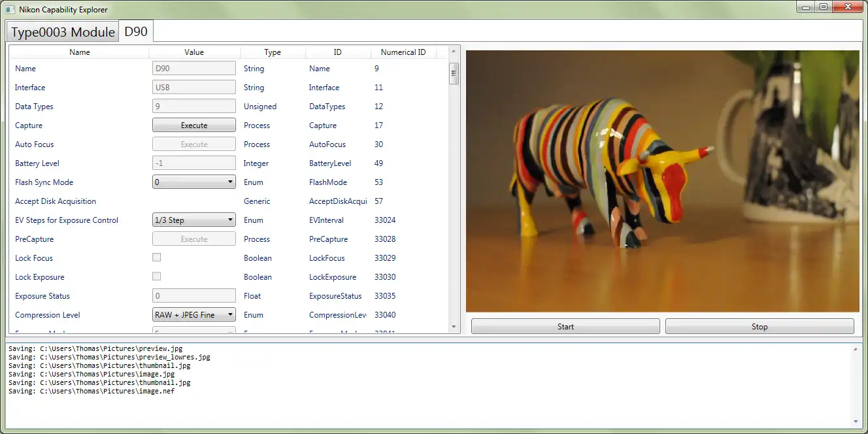Screen dimensions: 868x434
Task: Start the live view preview
Action: [565, 326]
